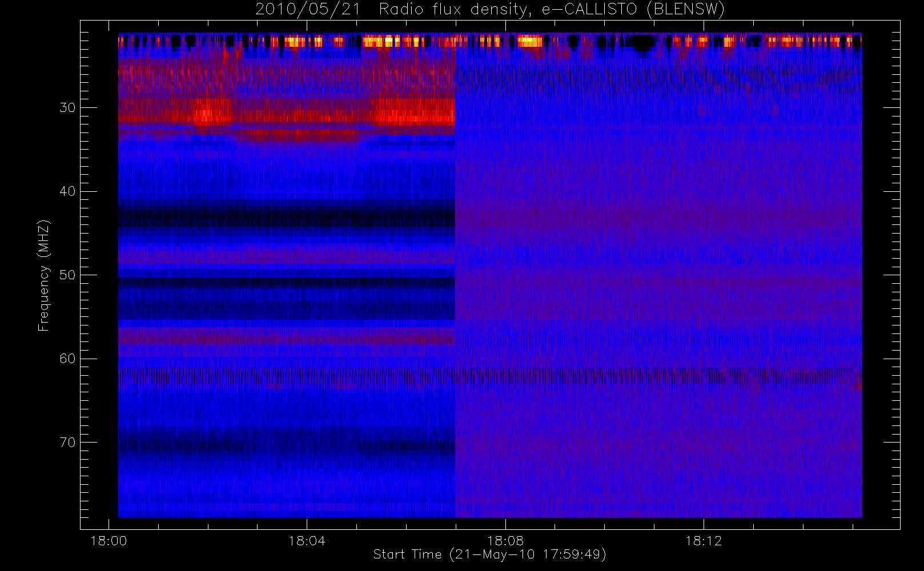
Task: Click the 70 MHz frequency tick label
Action: (x=67, y=442)
